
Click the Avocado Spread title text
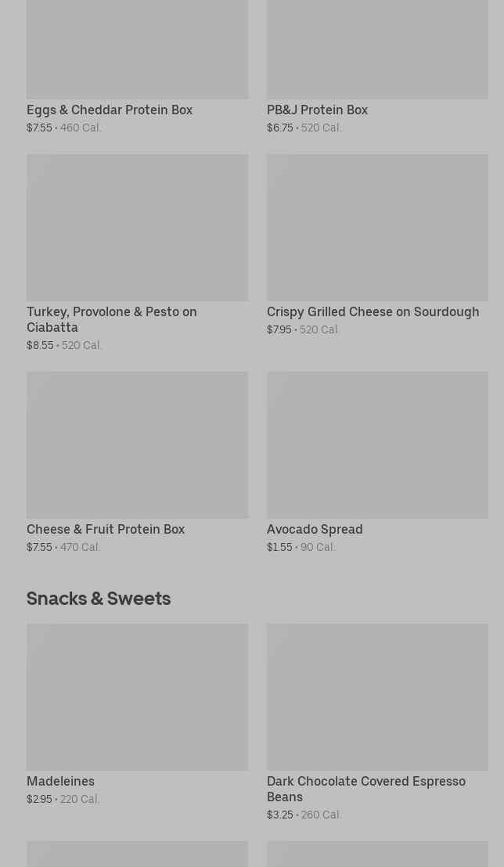coord(315,530)
